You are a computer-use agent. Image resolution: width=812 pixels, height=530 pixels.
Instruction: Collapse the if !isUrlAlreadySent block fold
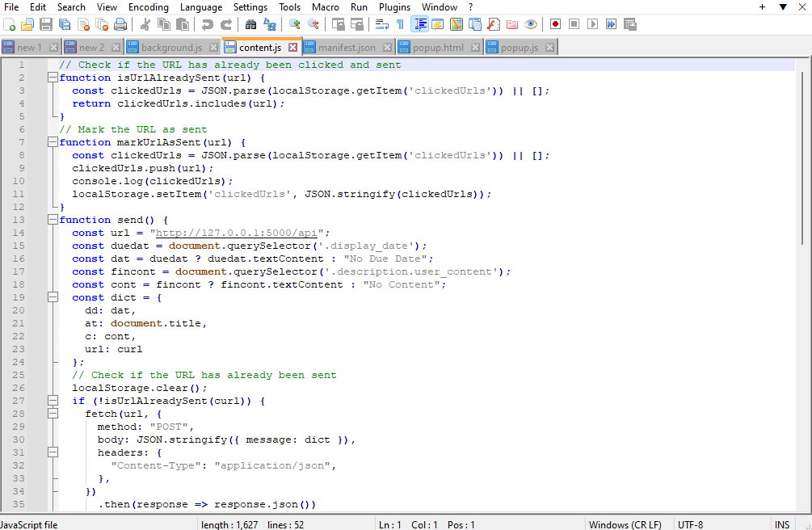coord(53,401)
